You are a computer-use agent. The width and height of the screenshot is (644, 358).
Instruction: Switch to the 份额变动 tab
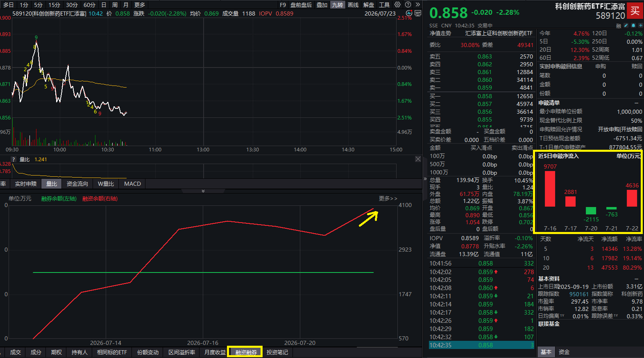(x=148, y=352)
